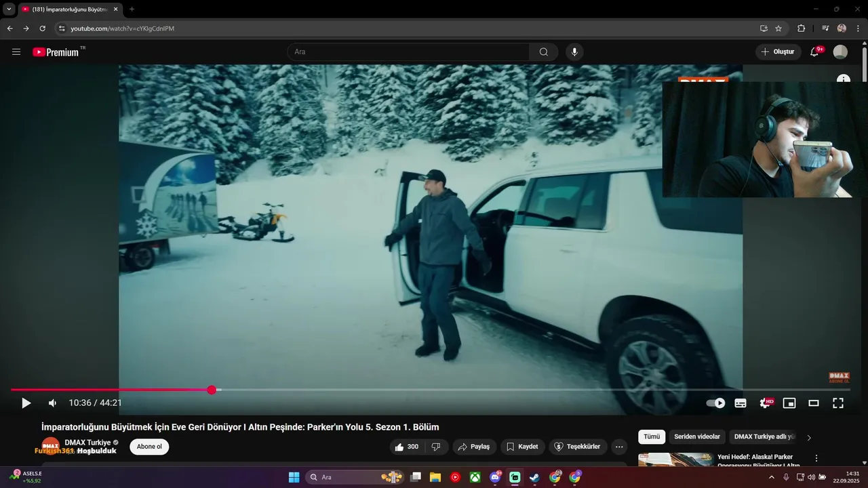This screenshot has width=868, height=488.
Task: Enter full screen mode
Action: pyautogui.click(x=838, y=403)
